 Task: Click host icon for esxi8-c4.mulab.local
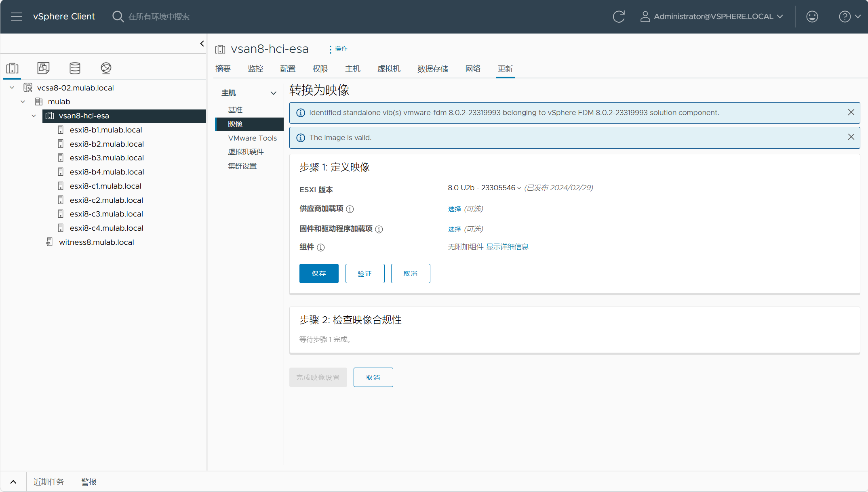click(61, 228)
